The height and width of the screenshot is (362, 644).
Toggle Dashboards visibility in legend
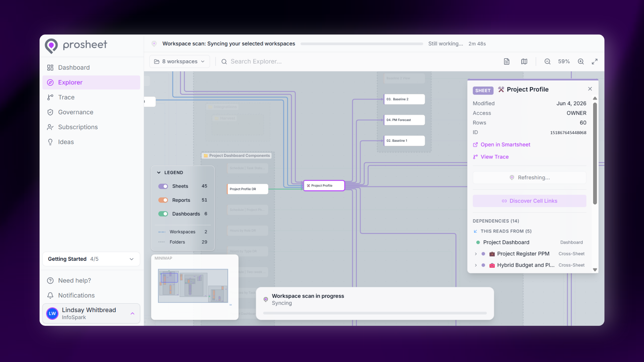click(163, 214)
